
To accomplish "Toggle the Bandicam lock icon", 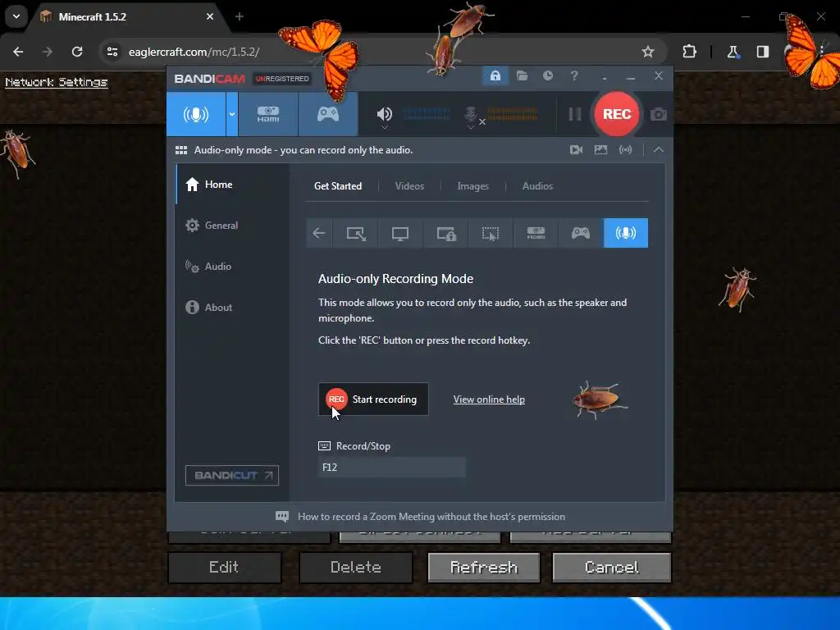I will click(495, 75).
